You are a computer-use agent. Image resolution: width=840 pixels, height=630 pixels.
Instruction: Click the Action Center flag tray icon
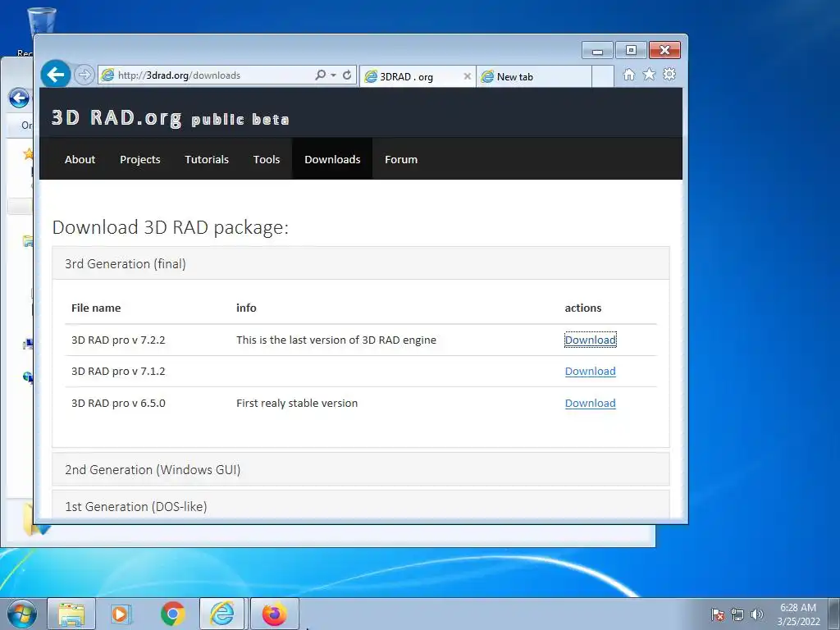(x=717, y=614)
